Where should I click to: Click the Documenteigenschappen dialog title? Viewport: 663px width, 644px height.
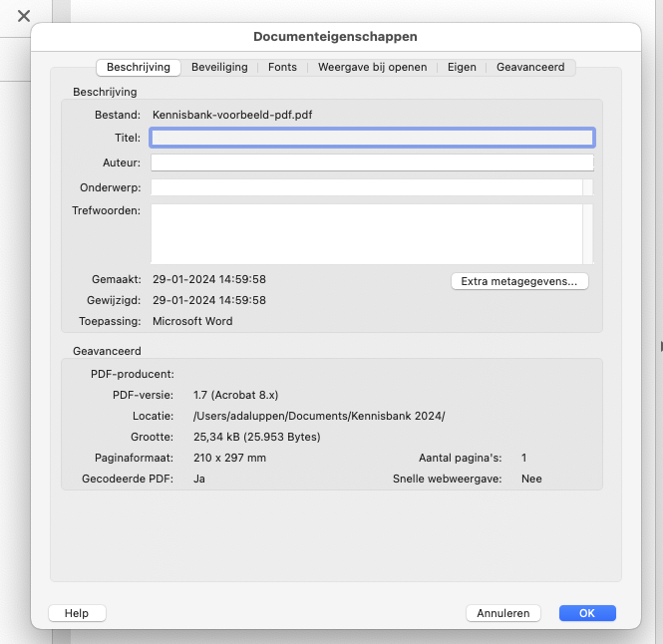click(x=335, y=37)
